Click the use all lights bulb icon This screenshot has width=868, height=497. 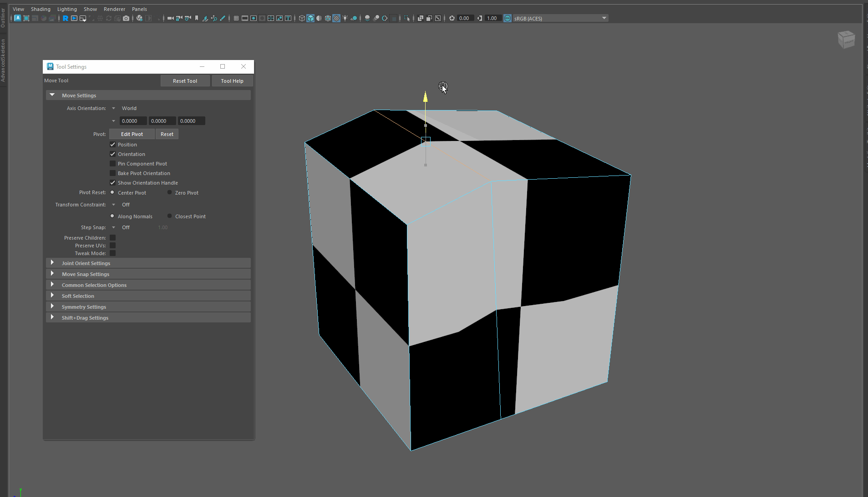point(345,18)
